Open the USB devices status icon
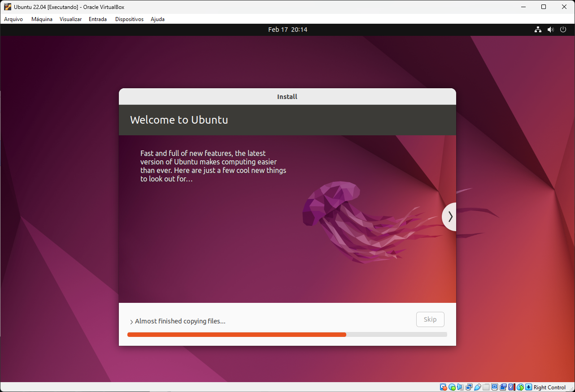This screenshot has height=392, width=575. click(477, 387)
